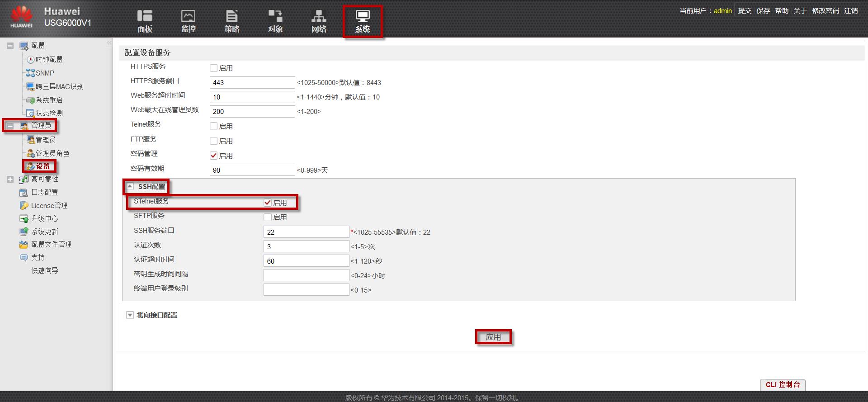Viewport: 868px width, 402px height.
Task: Collapse the SSH配置 section
Action: [130, 186]
